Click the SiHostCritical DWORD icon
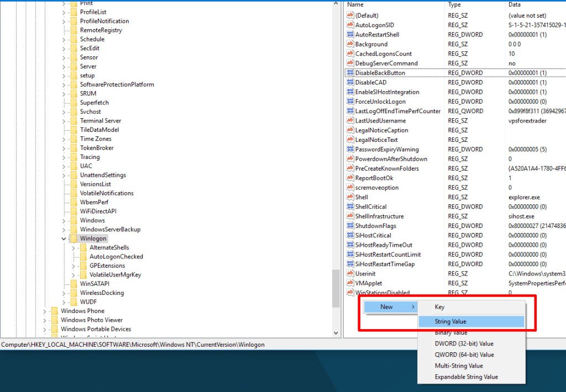The image size is (566, 392). pos(350,235)
